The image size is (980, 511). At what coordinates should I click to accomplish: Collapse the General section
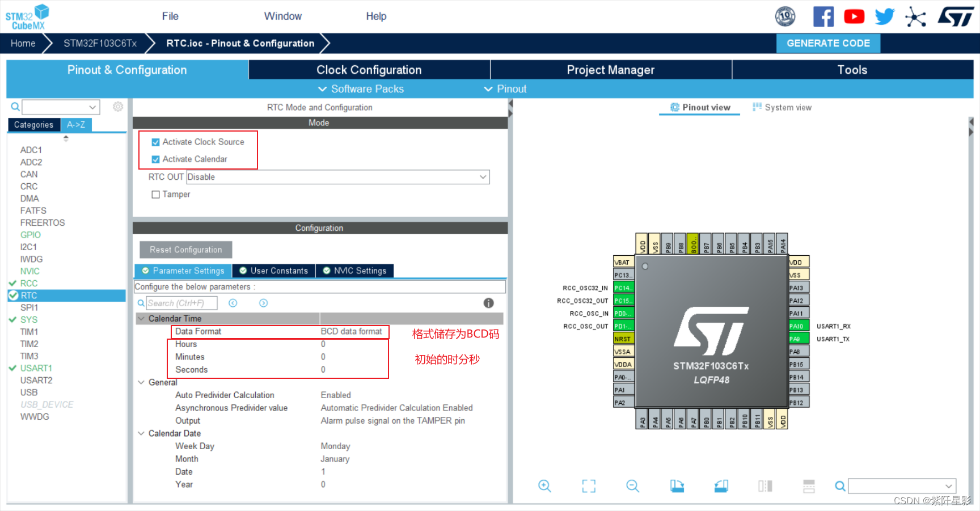pyautogui.click(x=141, y=382)
